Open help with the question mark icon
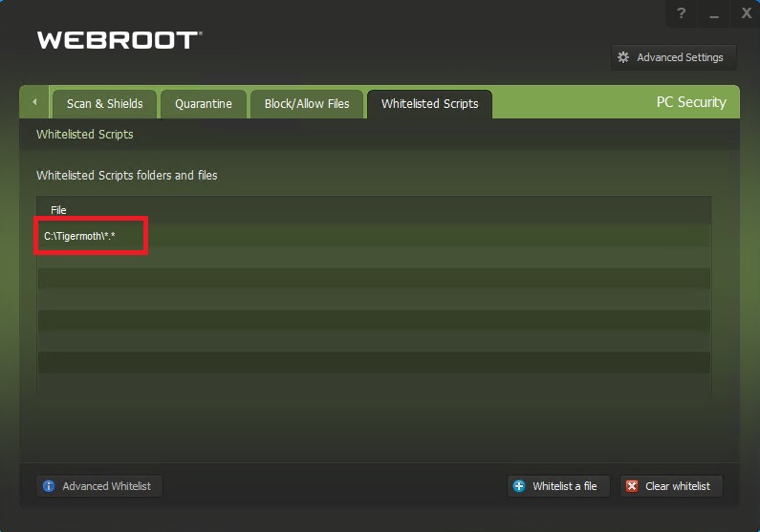Screen dimensions: 760x532 pyautogui.click(x=681, y=13)
